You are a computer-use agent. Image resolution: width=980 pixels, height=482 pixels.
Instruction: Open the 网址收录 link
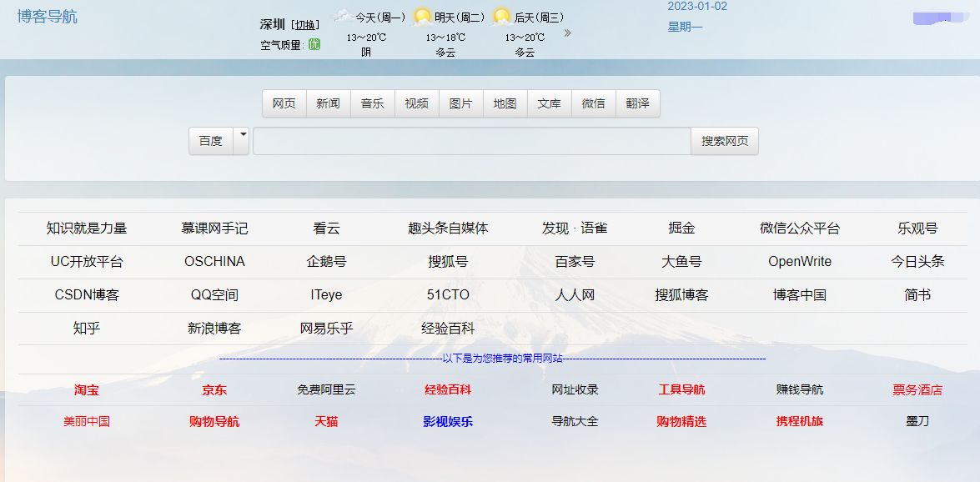(x=575, y=390)
